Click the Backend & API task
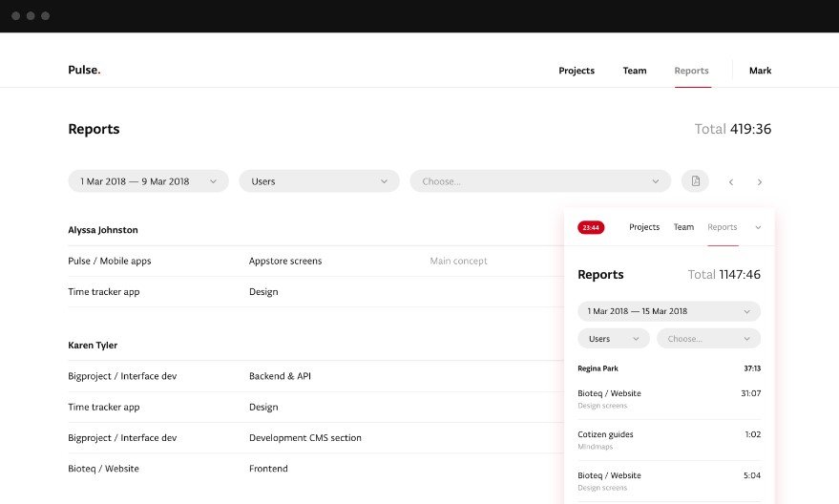839x504 pixels. click(280, 376)
